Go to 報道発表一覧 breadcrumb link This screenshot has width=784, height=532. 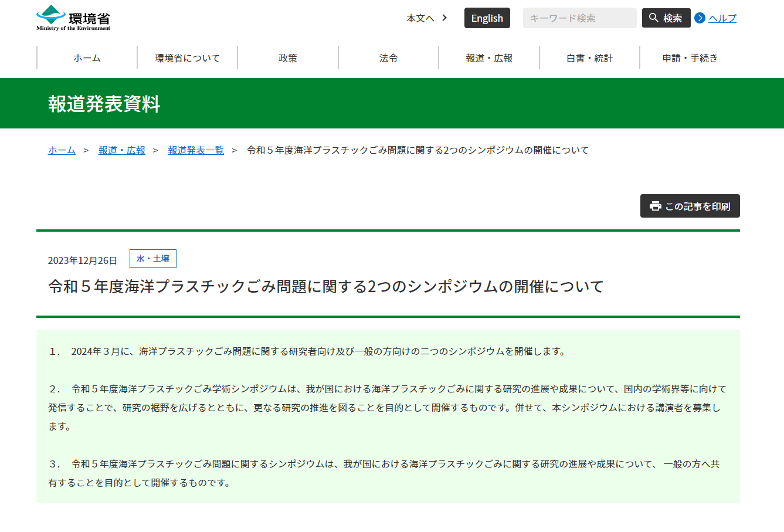tap(196, 150)
